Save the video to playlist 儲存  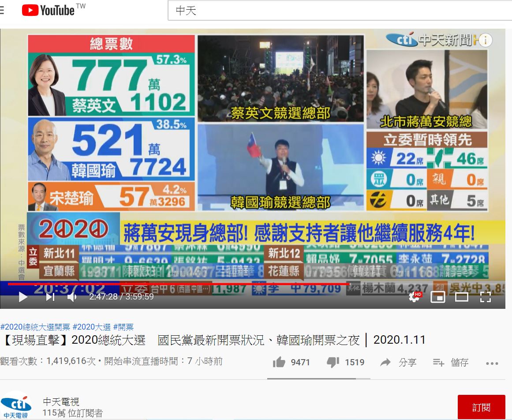[451, 362]
